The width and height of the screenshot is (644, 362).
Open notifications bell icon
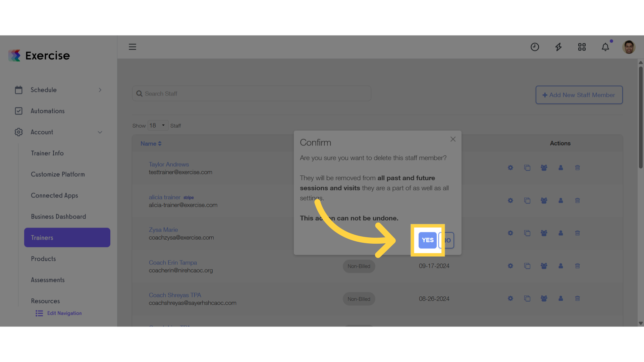pyautogui.click(x=605, y=47)
